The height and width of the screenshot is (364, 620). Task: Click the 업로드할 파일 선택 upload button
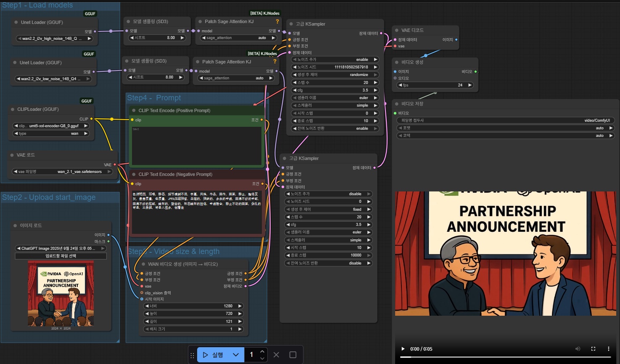click(61, 256)
